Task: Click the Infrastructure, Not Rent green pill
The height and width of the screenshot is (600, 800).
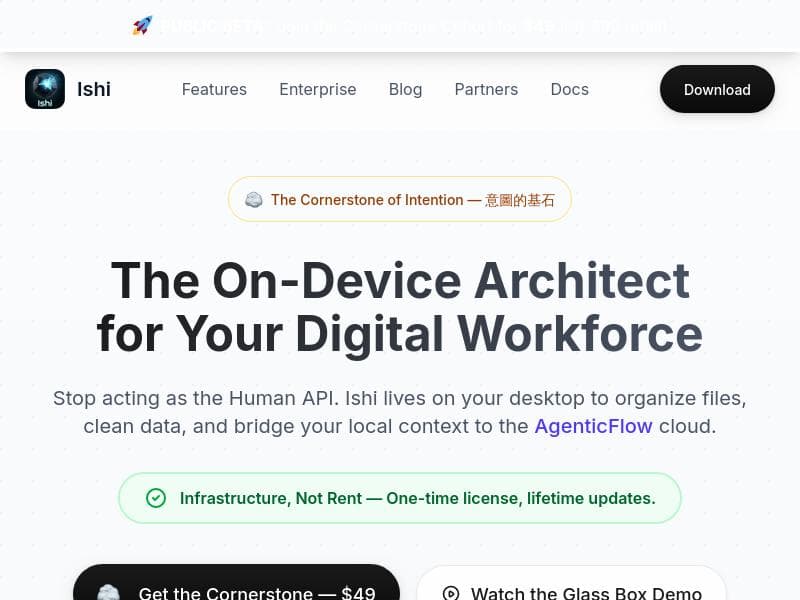Action: coord(400,498)
